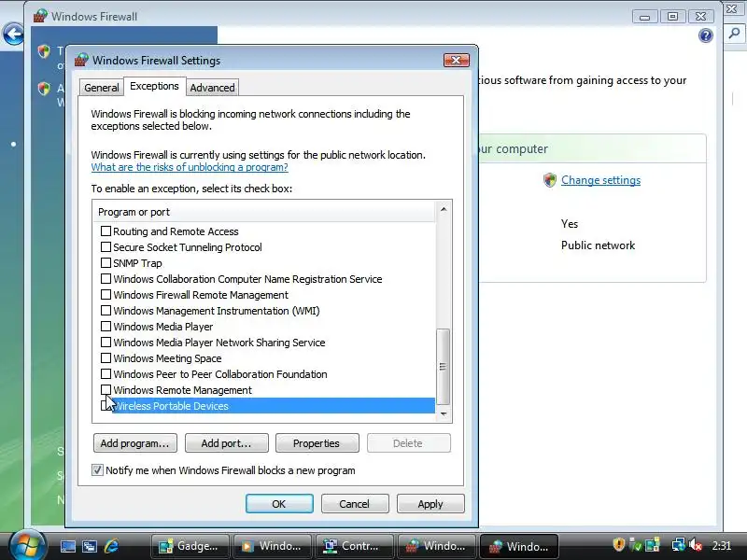Switch to first Windows Firewall taskbar button
This screenshot has height=560, width=747.
click(x=437, y=546)
